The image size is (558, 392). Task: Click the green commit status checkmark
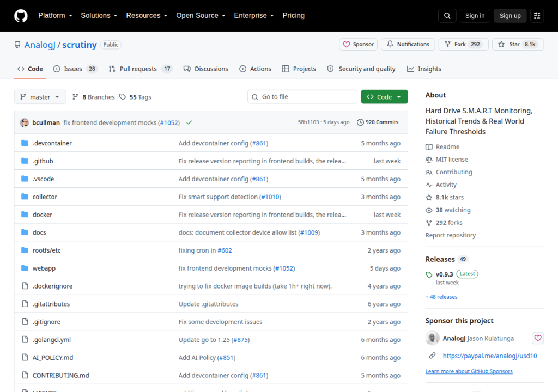pos(189,122)
